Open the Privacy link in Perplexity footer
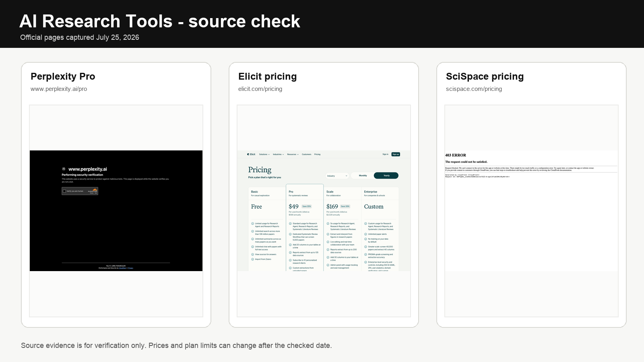644x362 pixels. pos(130,268)
